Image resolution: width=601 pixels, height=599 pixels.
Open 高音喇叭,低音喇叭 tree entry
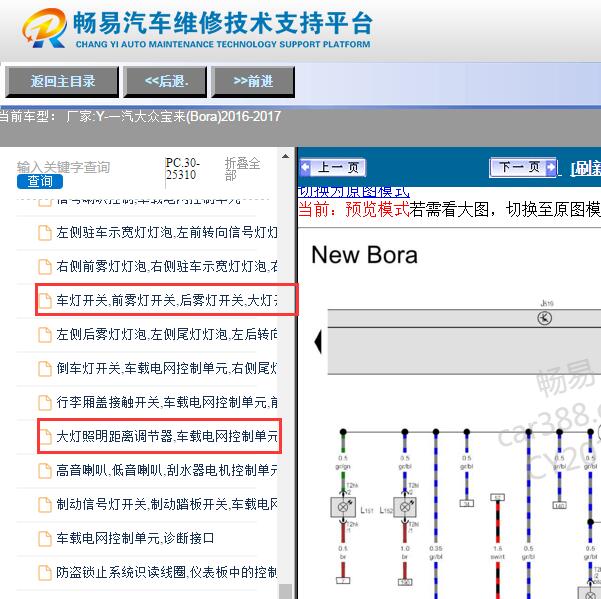click(167, 470)
